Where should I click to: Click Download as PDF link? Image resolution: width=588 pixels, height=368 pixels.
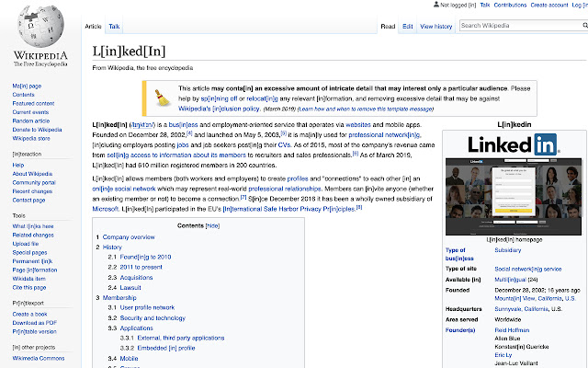click(x=35, y=323)
